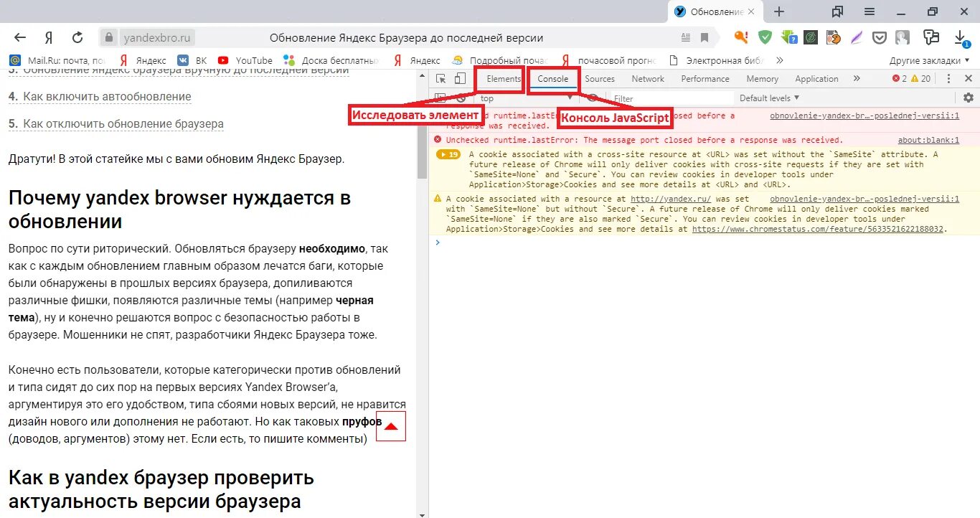Open the chromestatus.com feature link
The image size is (980, 518).
click(818, 229)
